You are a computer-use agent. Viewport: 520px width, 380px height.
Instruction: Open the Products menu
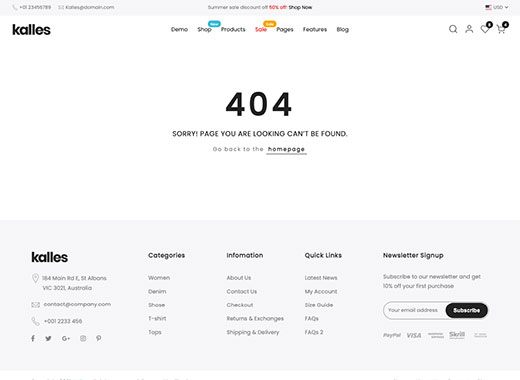233,29
